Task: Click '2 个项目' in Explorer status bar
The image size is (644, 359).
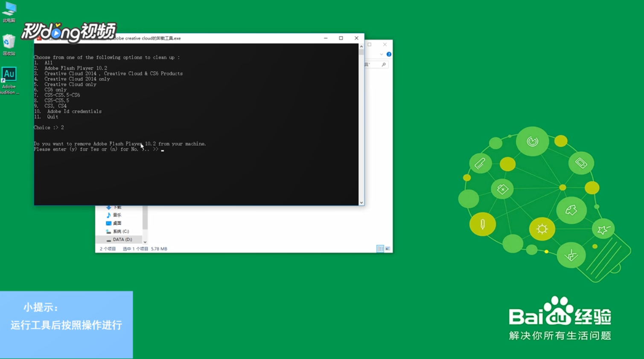Action: pos(108,249)
